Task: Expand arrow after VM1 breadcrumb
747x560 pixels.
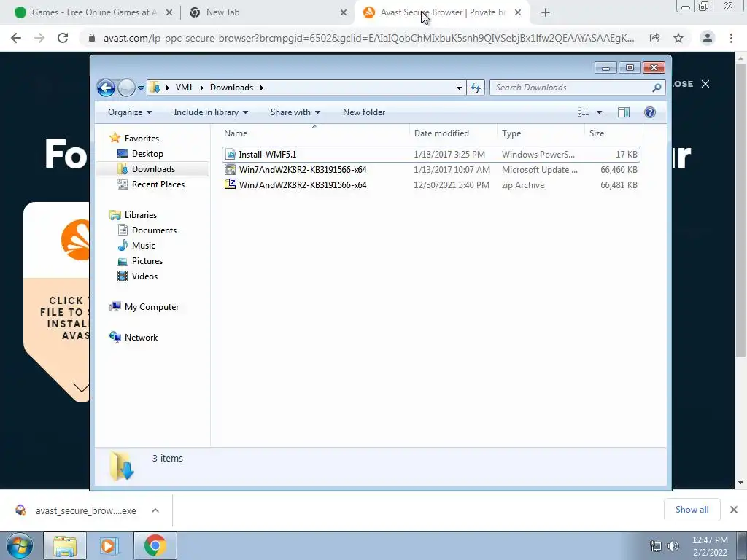Action: point(201,87)
